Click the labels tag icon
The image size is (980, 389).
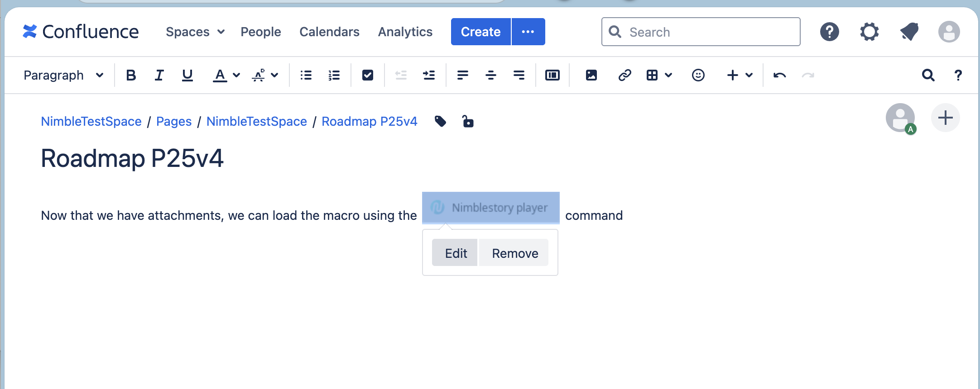(x=440, y=121)
